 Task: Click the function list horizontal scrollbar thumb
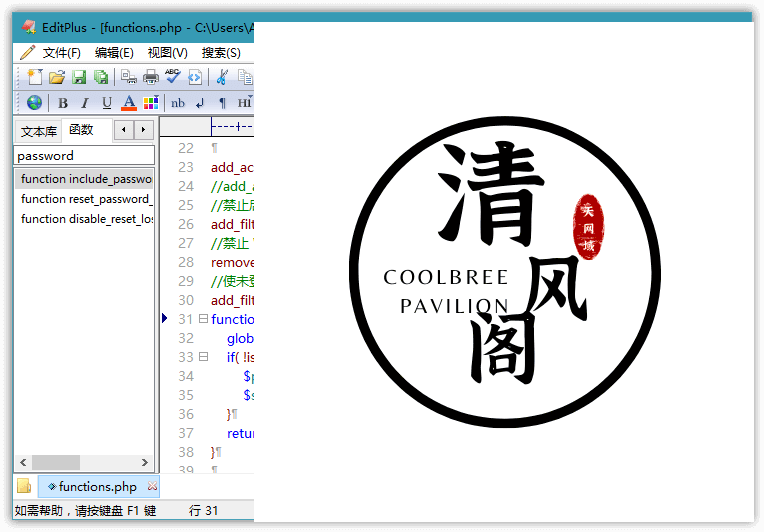tap(56, 462)
